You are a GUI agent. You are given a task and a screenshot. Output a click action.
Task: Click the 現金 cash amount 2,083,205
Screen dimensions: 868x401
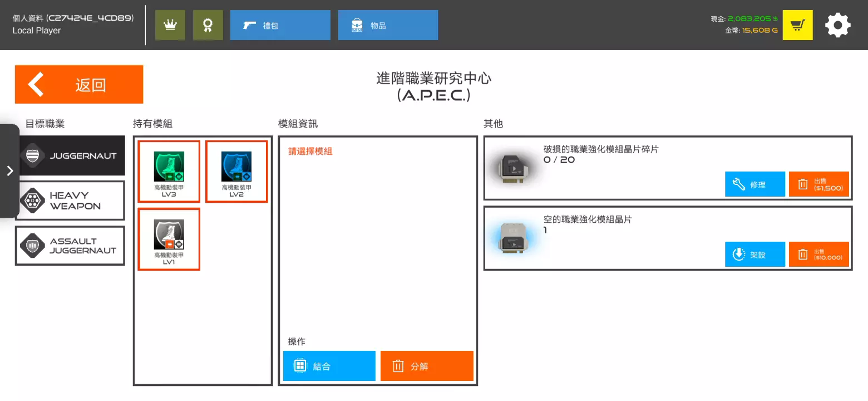pyautogui.click(x=752, y=18)
